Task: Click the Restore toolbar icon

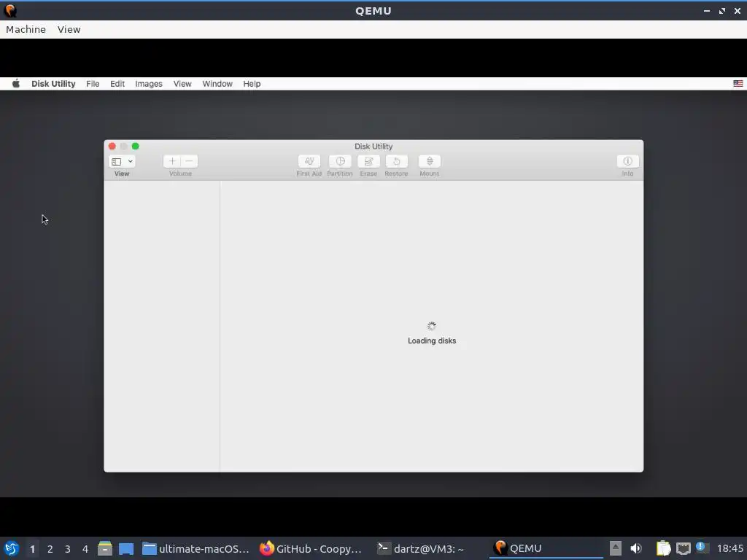Action: point(396,161)
